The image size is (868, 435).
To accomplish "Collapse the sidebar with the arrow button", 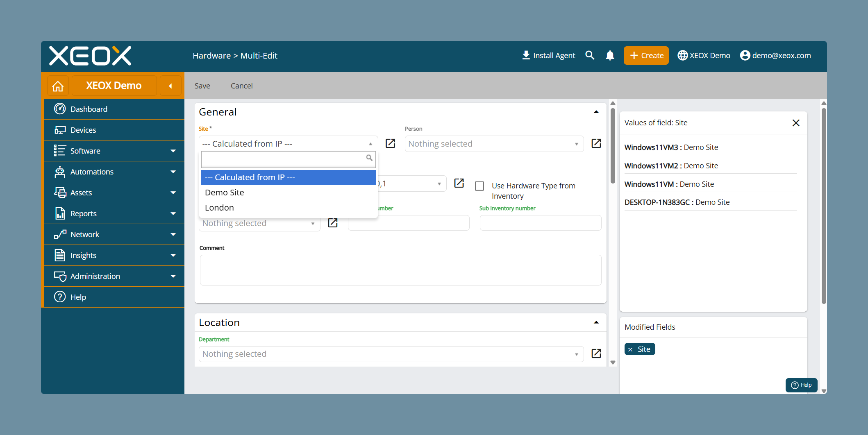I will click(170, 86).
